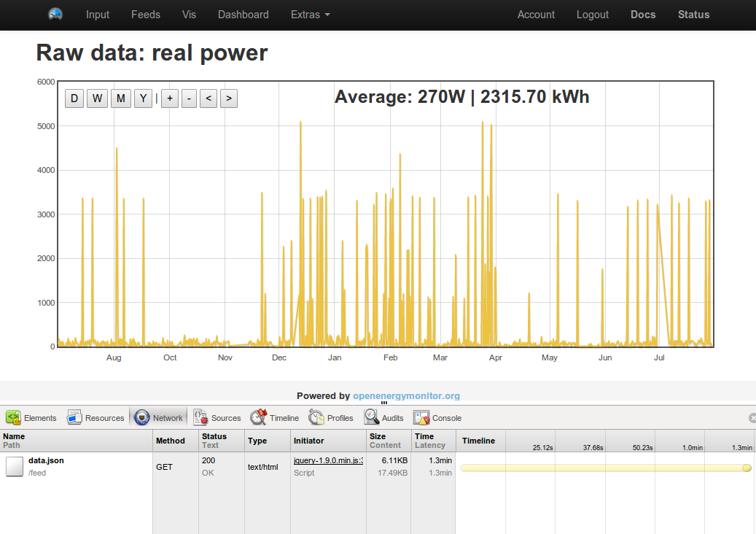Open the Audits panel icon

(x=371, y=417)
